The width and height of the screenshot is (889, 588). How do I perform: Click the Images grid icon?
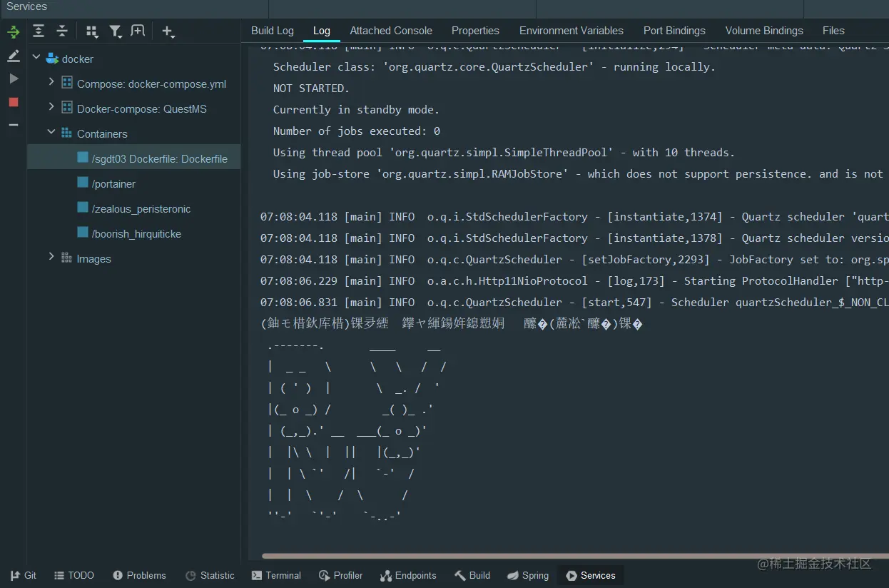point(66,258)
